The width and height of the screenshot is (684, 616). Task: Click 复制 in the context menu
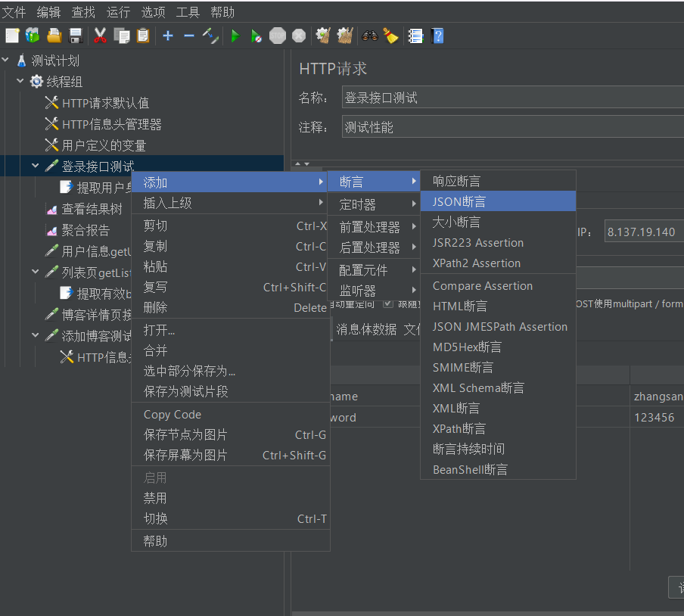click(x=230, y=246)
